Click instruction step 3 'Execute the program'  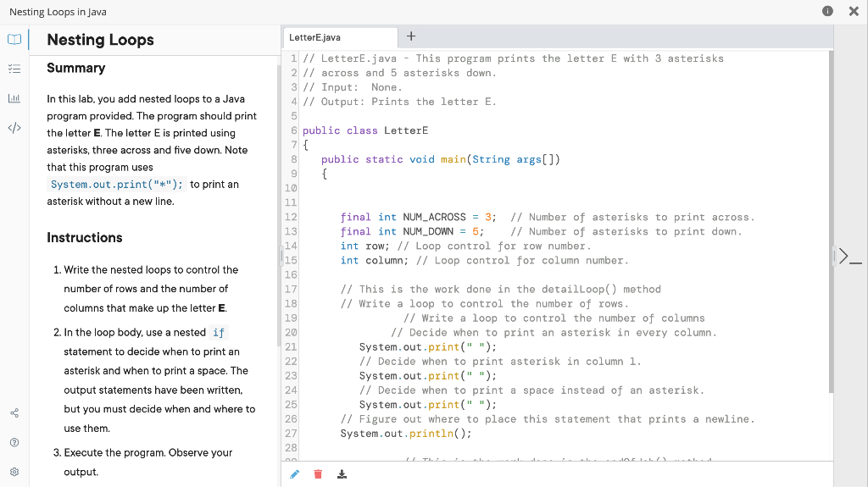coord(148,462)
